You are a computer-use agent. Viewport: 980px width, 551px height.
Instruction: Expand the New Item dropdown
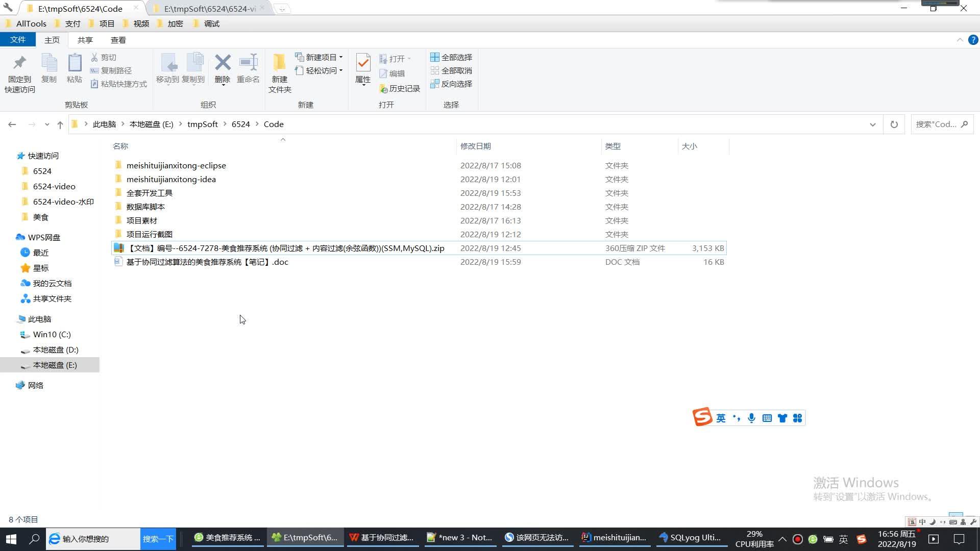click(340, 57)
